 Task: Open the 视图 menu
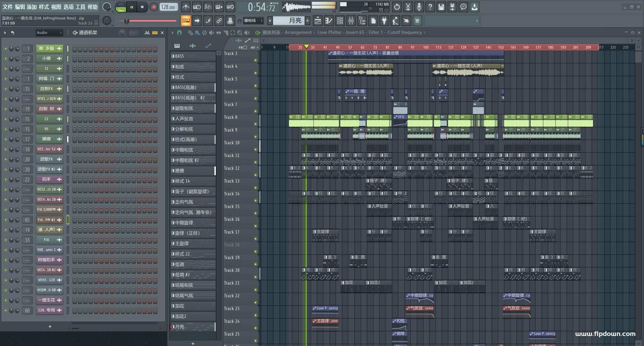click(56, 7)
